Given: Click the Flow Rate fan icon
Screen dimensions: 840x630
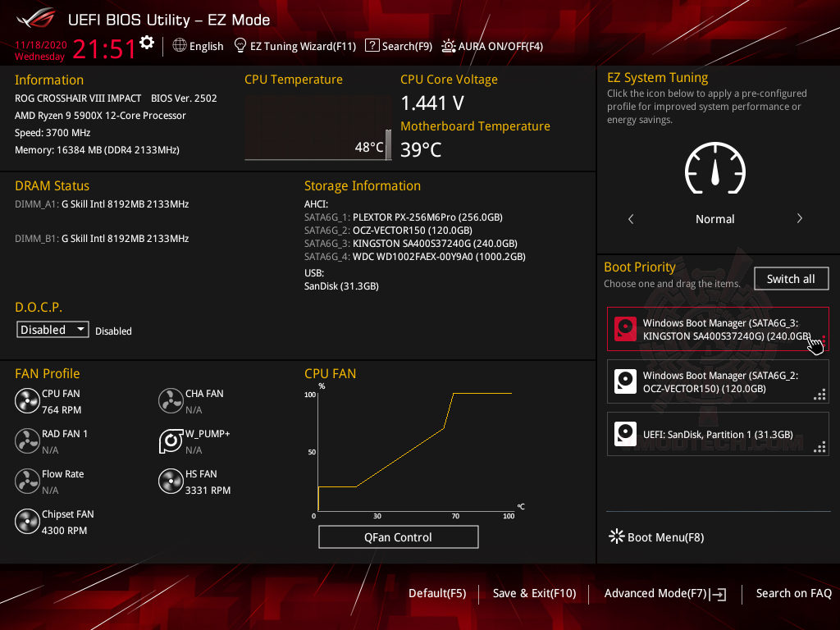Looking at the screenshot, I should tap(27, 481).
